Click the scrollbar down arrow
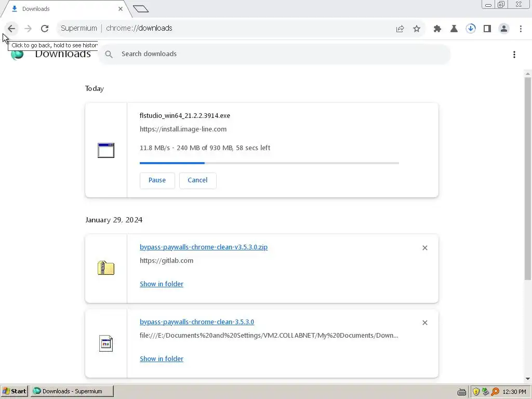Image resolution: width=532 pixels, height=399 pixels. [528, 379]
